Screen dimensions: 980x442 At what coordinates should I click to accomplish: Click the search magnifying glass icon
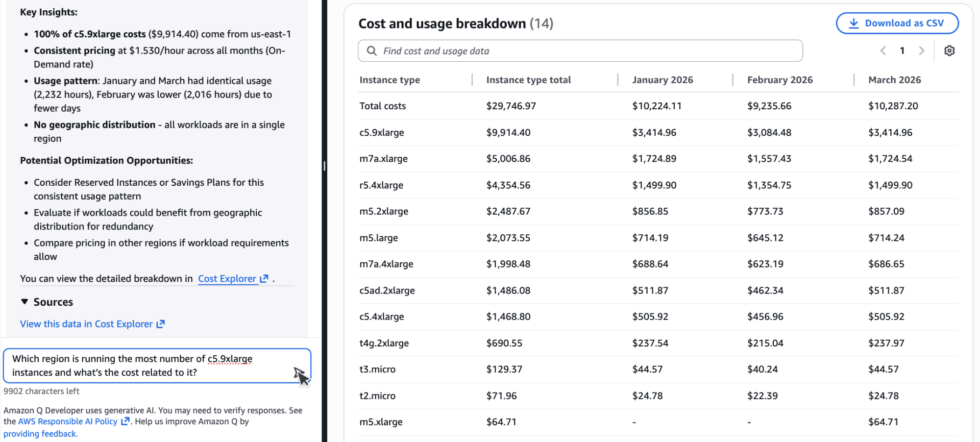371,50
